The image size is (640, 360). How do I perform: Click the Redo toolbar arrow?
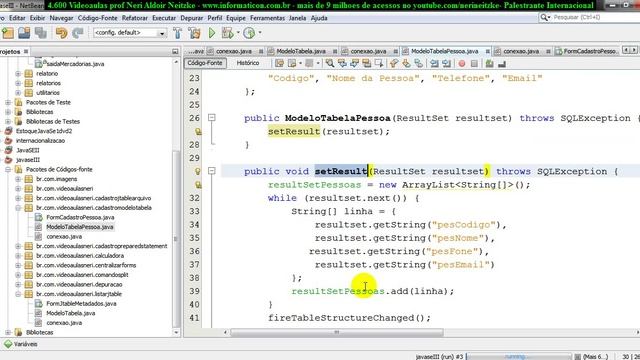pos(78,33)
